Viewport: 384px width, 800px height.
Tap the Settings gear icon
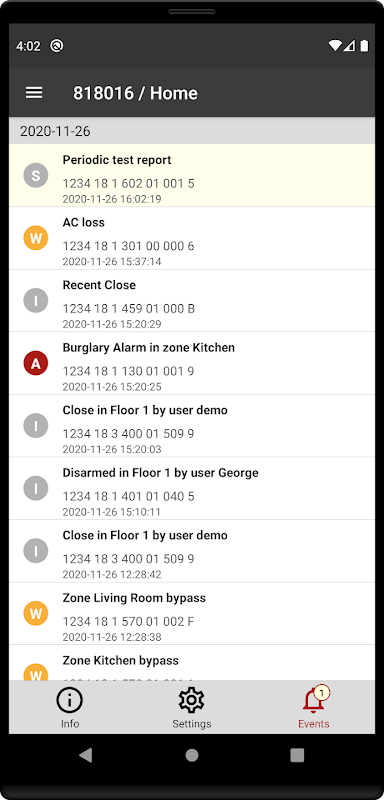pyautogui.click(x=192, y=700)
